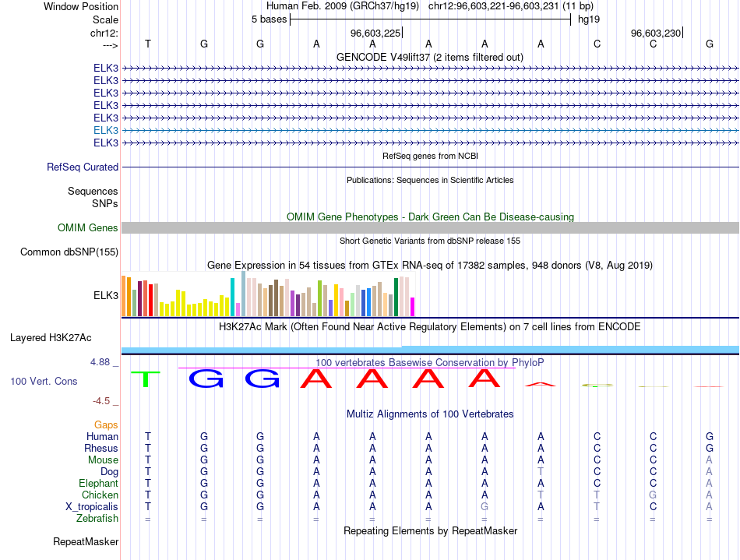Click the light-blue ELK3 transcript arrow line

coord(431,131)
